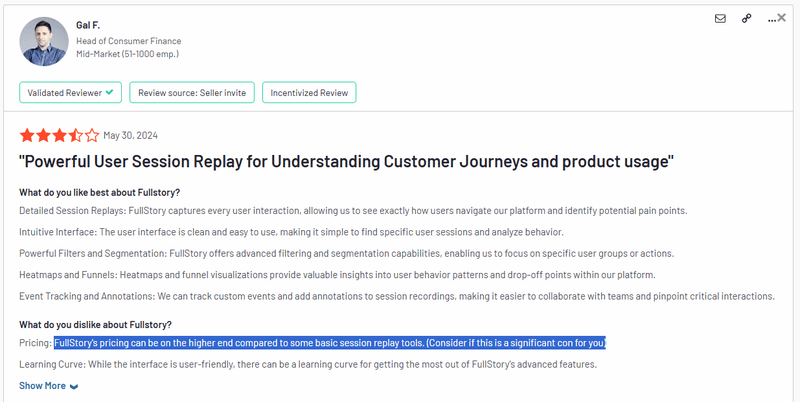Image resolution: width=800 pixels, height=402 pixels.
Task: Click the green checkmark in Validated Reviewer
Action: [110, 92]
